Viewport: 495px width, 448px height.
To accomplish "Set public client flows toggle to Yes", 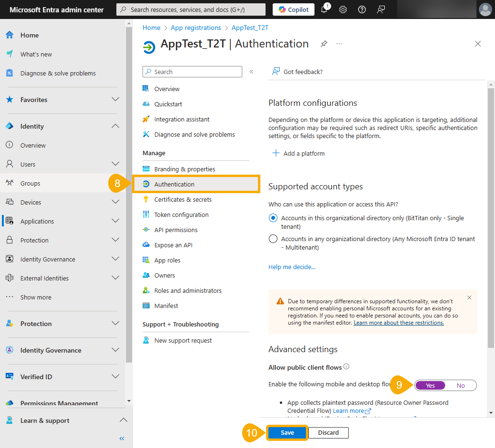I will pos(430,385).
